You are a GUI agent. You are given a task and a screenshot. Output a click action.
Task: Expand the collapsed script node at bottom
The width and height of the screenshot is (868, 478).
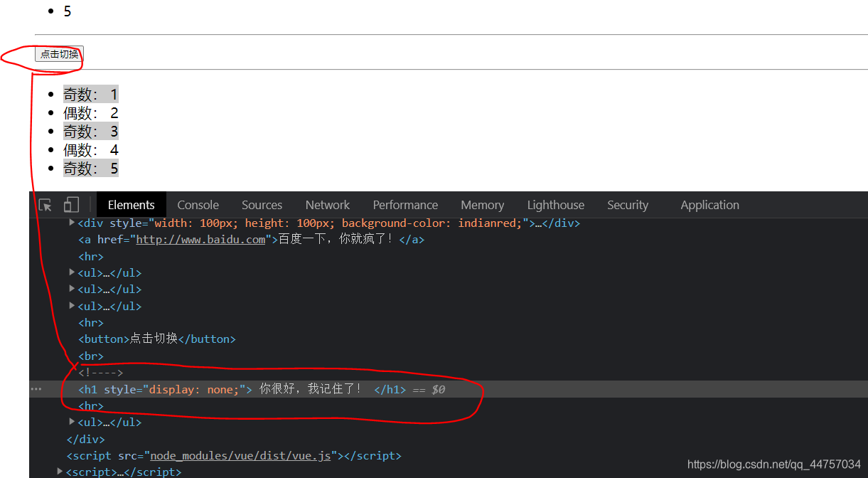(x=60, y=472)
